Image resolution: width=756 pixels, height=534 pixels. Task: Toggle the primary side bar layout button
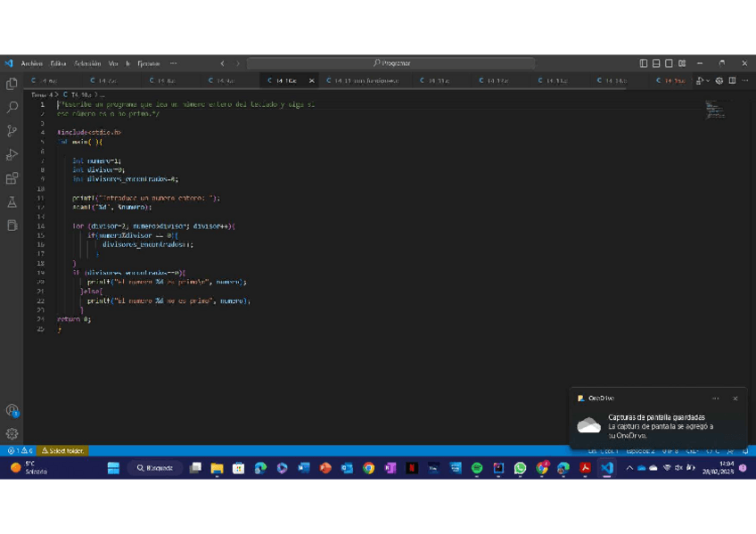pyautogui.click(x=644, y=63)
